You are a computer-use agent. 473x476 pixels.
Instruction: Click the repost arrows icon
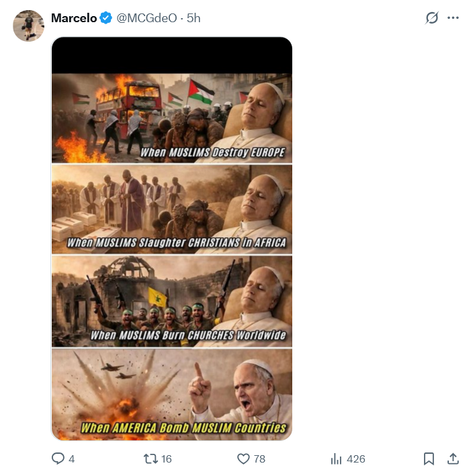[x=150, y=459]
